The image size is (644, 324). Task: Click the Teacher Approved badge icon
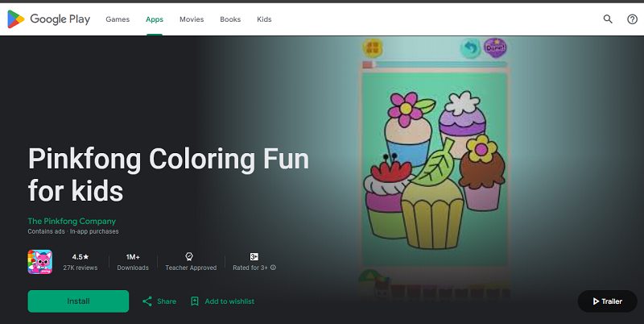189,256
